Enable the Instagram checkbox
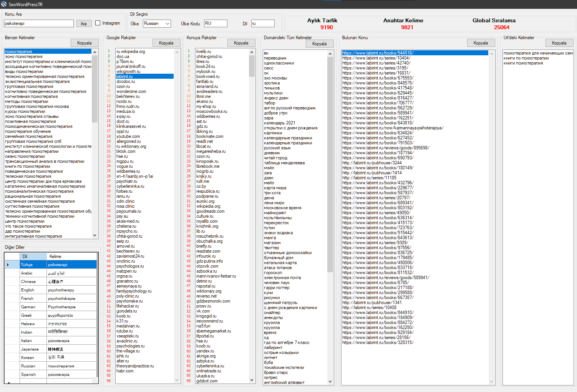Image resolution: width=577 pixels, height=392 pixels. pyautogui.click(x=98, y=23)
